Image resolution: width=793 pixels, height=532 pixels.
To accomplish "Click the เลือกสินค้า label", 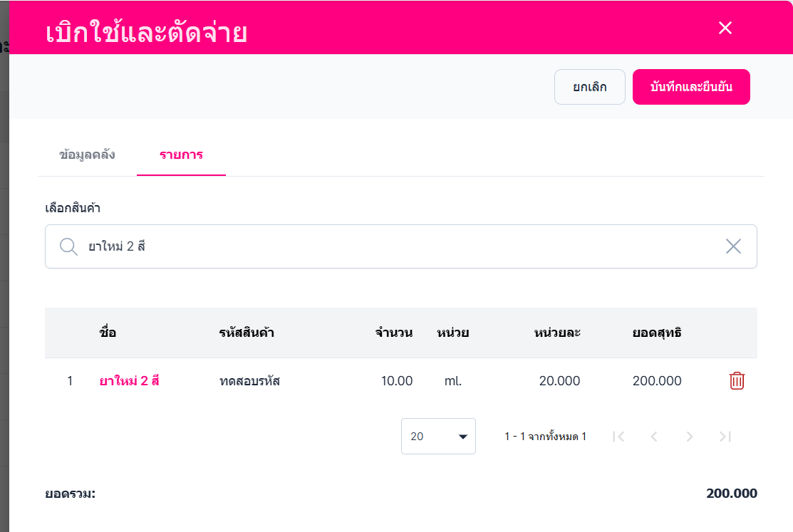I will [73, 208].
